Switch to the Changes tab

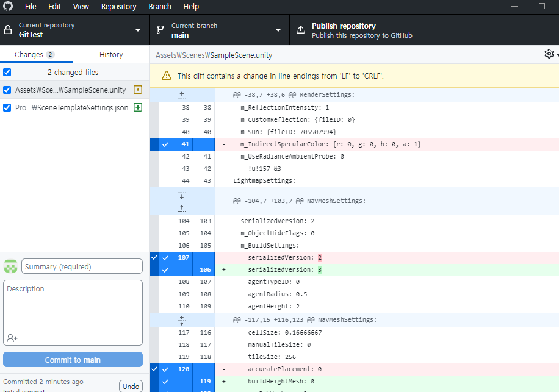tap(37, 54)
